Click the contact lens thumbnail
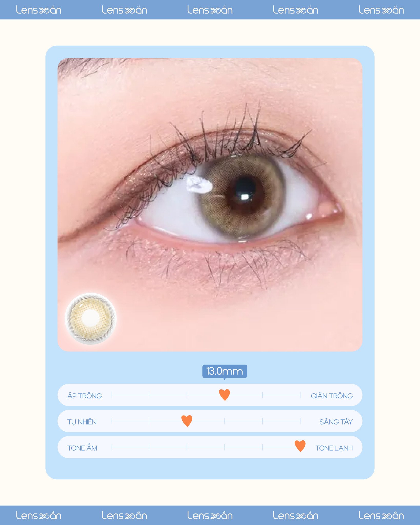Viewport: 420px width, 525px height. (x=91, y=319)
